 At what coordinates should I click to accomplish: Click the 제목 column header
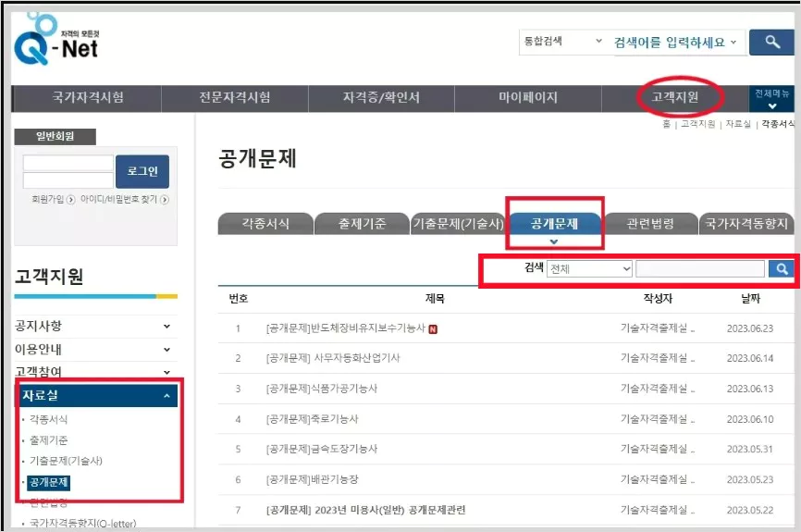point(435,299)
